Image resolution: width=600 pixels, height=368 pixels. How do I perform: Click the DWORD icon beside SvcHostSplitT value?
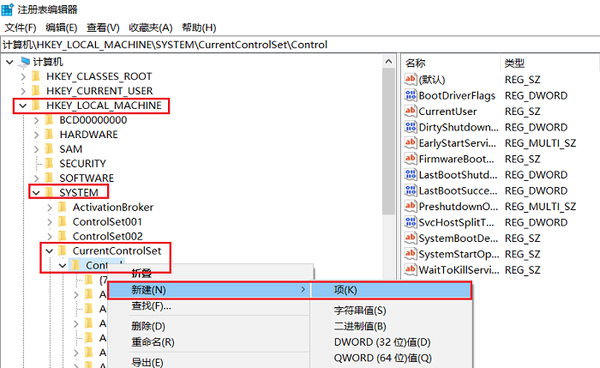(x=410, y=222)
